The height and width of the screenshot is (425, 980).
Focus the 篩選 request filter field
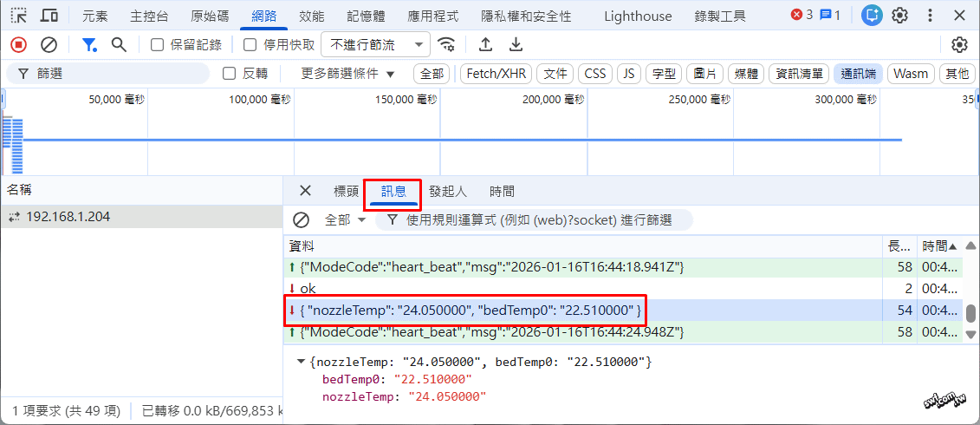coord(107,74)
